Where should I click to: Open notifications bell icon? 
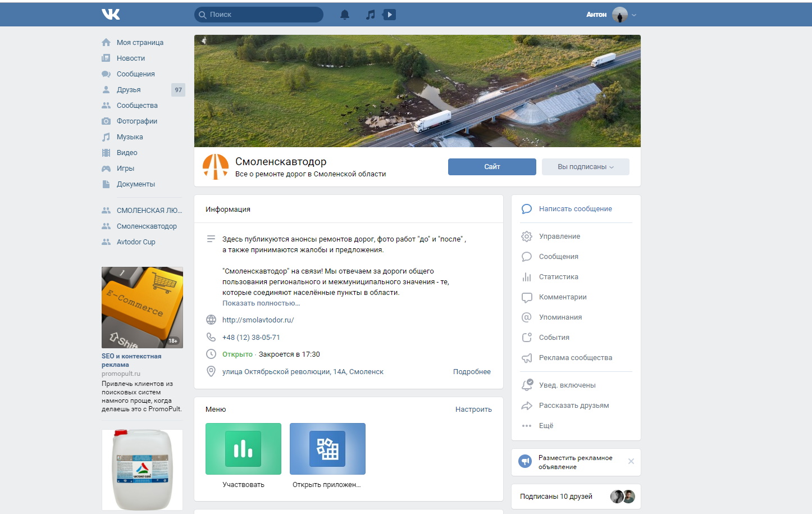[345, 15]
